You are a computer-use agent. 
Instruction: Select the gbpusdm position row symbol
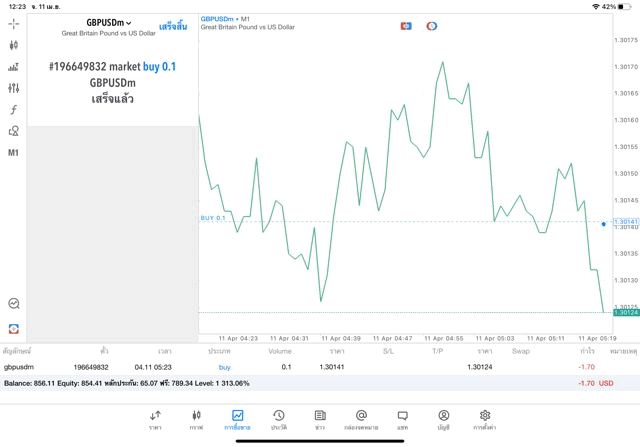pyautogui.click(x=19, y=367)
